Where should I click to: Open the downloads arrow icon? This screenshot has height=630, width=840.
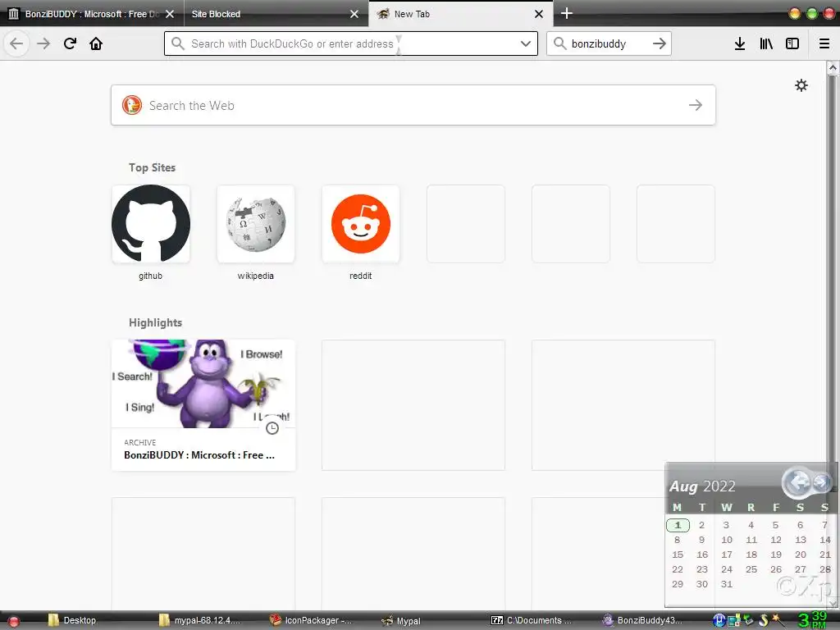point(740,43)
